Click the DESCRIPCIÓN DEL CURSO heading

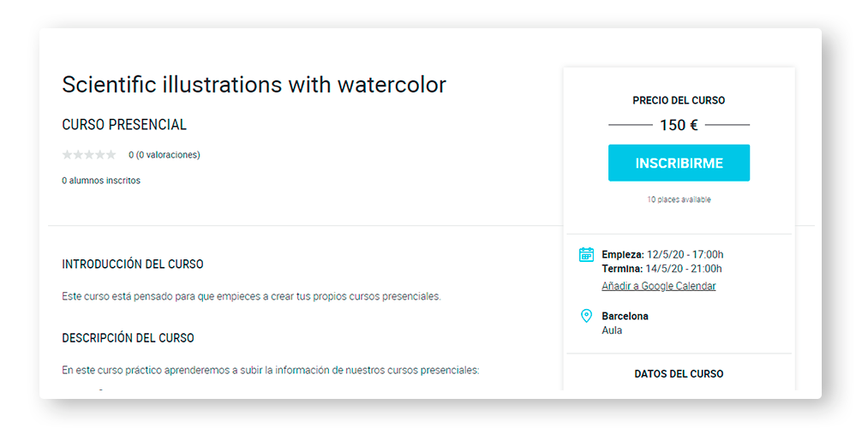point(128,338)
